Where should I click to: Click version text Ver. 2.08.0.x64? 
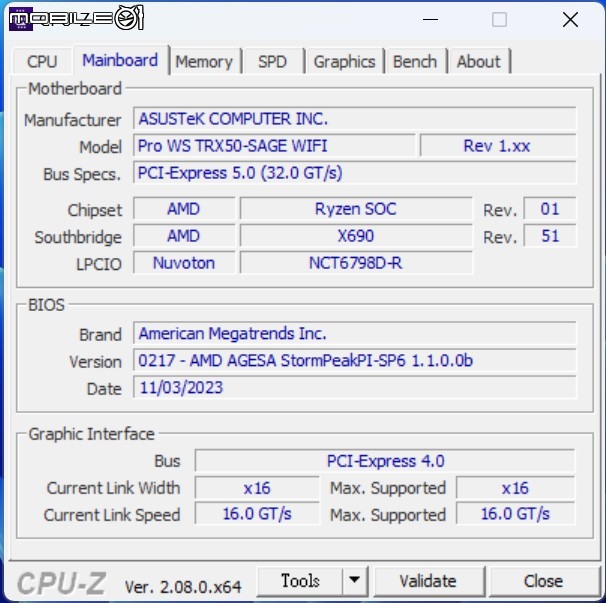[183, 587]
